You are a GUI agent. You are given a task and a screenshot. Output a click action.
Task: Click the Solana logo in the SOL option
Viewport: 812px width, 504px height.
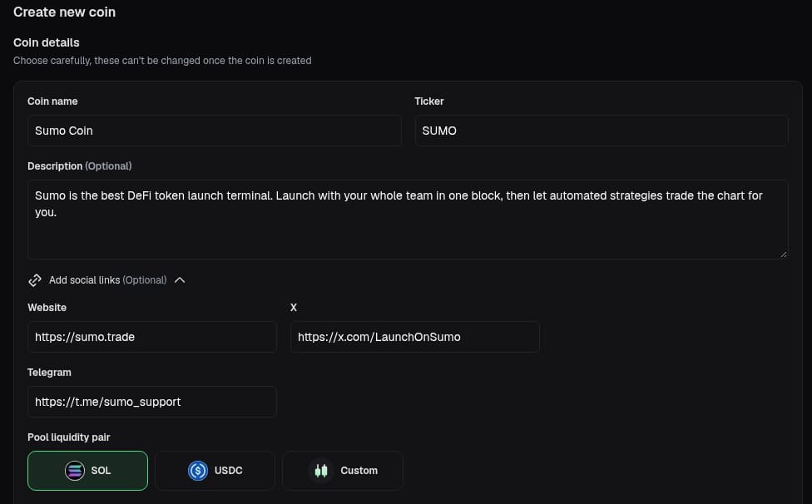tap(75, 471)
